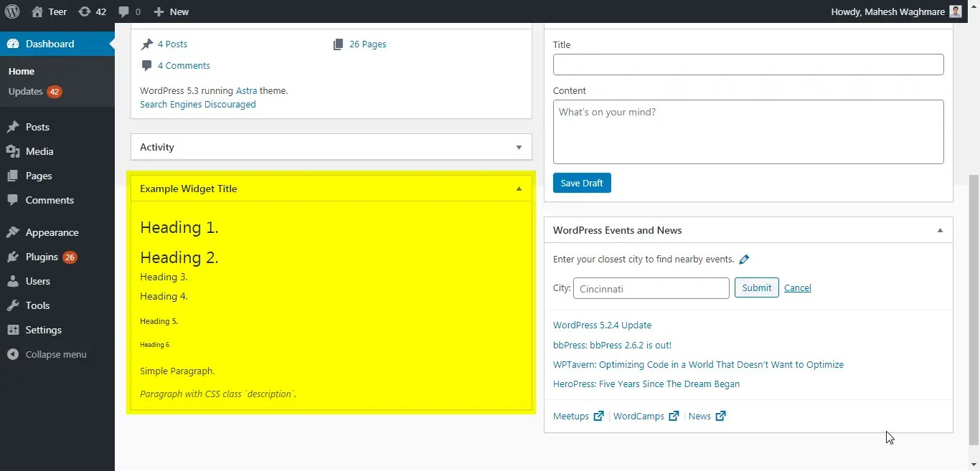This screenshot has width=980, height=471.
Task: Open Media library via sidebar icon
Action: coord(15,151)
